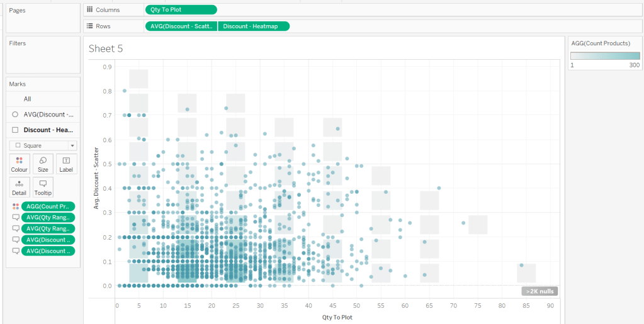Open the Colour marks card

20,164
